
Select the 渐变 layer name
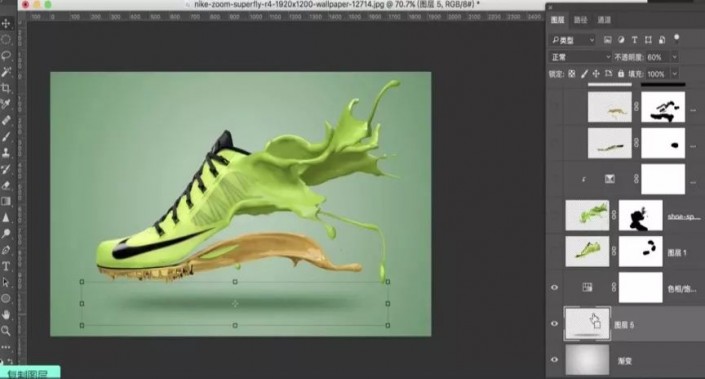pyautogui.click(x=625, y=361)
